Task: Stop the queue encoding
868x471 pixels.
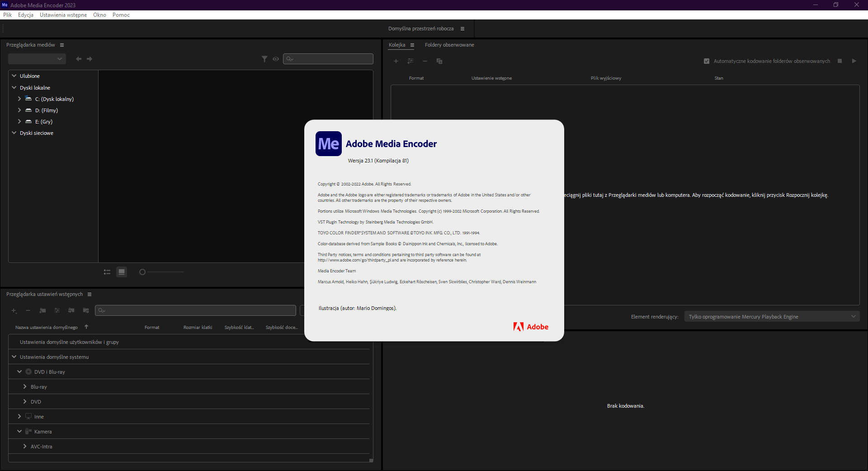Action: point(840,61)
